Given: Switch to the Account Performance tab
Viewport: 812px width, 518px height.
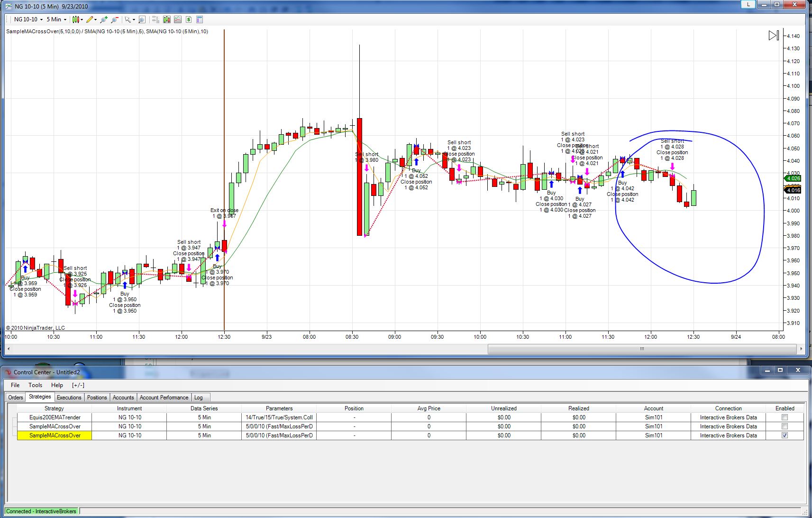Looking at the screenshot, I should (164, 398).
